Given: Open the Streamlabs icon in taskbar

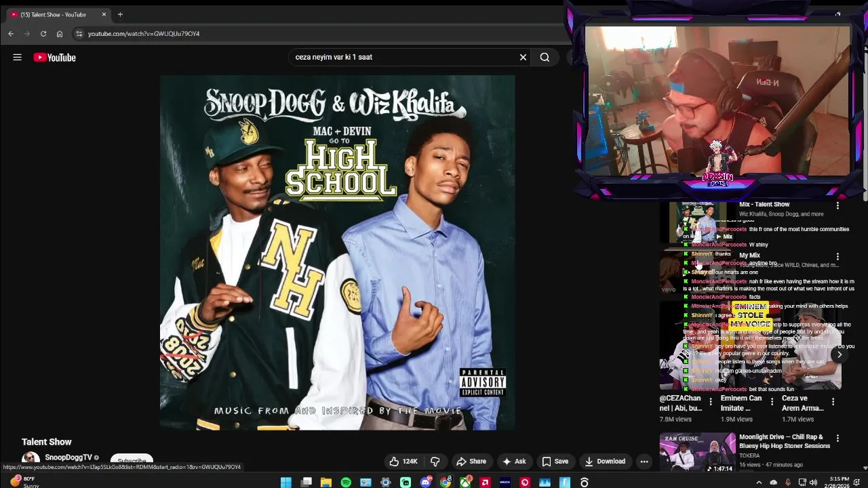Looking at the screenshot, I should pos(406,483).
